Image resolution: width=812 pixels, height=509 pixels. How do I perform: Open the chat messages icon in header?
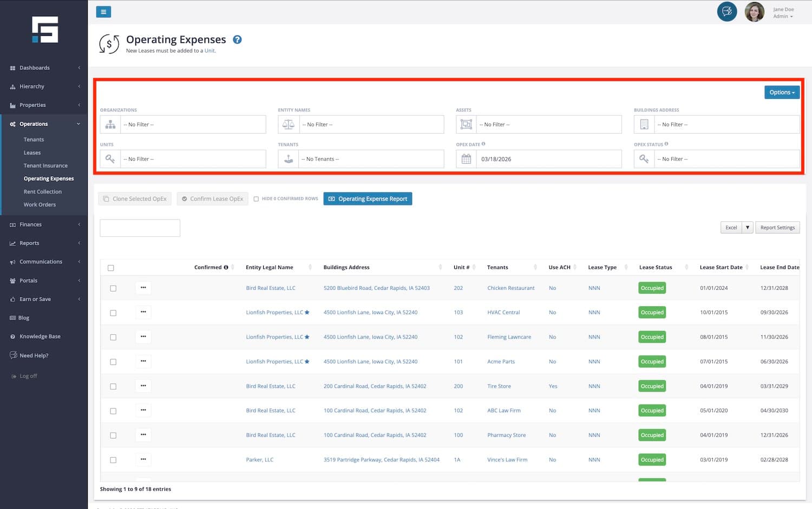pyautogui.click(x=726, y=11)
